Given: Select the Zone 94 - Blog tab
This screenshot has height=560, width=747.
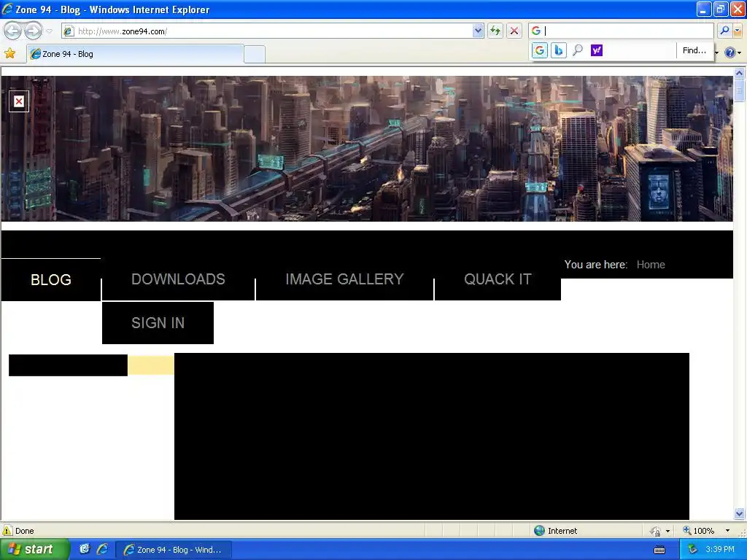Looking at the screenshot, I should coord(135,54).
